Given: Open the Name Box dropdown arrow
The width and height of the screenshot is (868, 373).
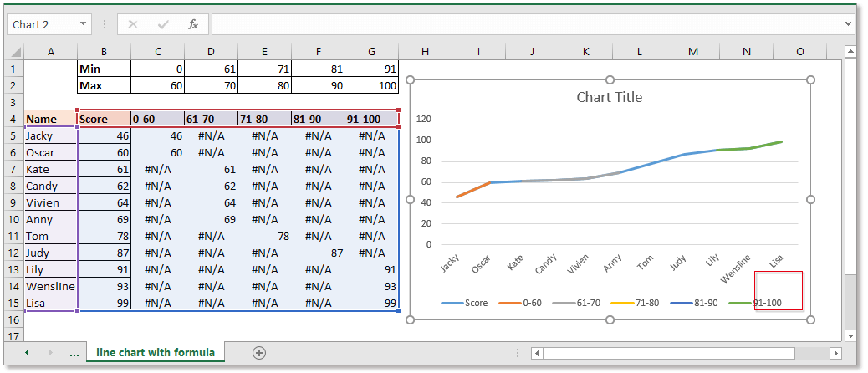Looking at the screenshot, I should tap(82, 24).
